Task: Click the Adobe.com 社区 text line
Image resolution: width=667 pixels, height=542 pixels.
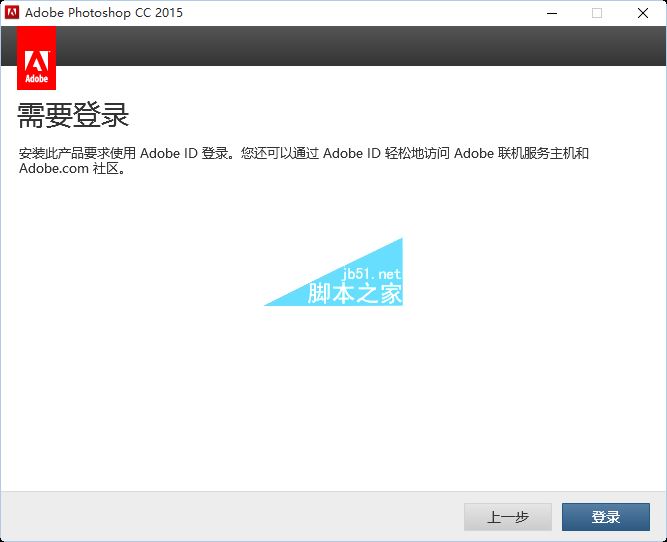Action: (x=72, y=168)
